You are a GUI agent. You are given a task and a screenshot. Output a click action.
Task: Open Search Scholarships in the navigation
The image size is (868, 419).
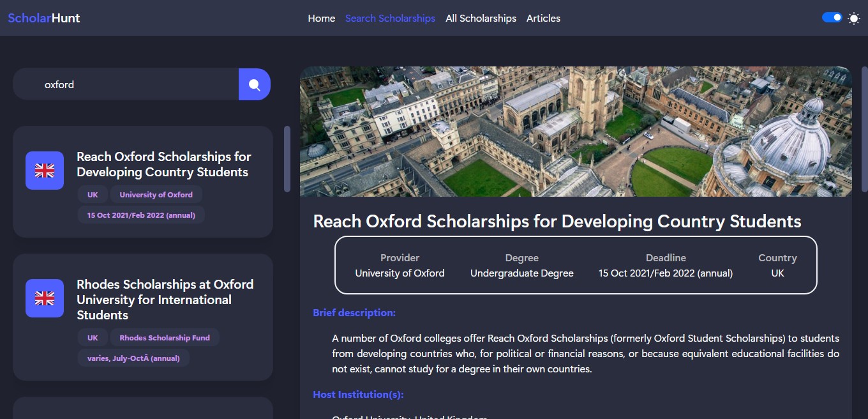(390, 19)
